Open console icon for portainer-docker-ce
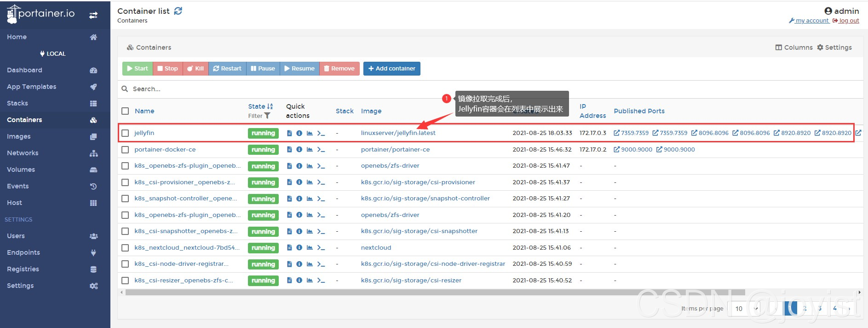The width and height of the screenshot is (868, 328). point(321,150)
